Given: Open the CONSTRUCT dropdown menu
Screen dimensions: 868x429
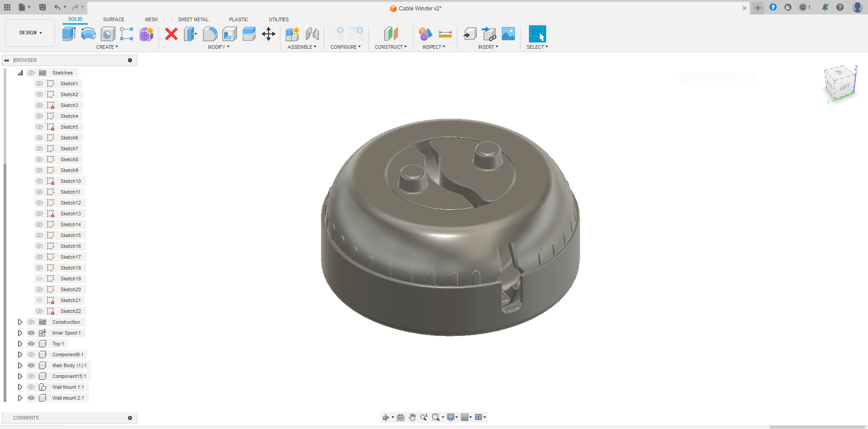Looking at the screenshot, I should click(x=391, y=47).
